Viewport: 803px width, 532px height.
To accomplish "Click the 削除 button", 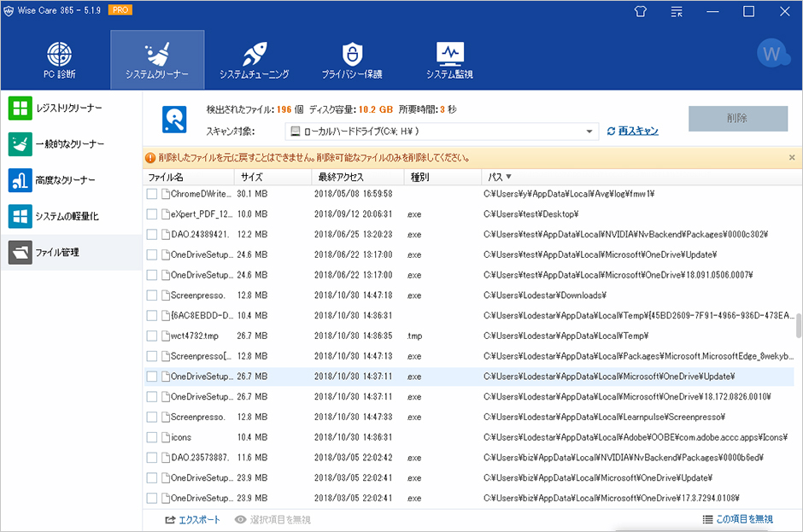I will pos(738,119).
